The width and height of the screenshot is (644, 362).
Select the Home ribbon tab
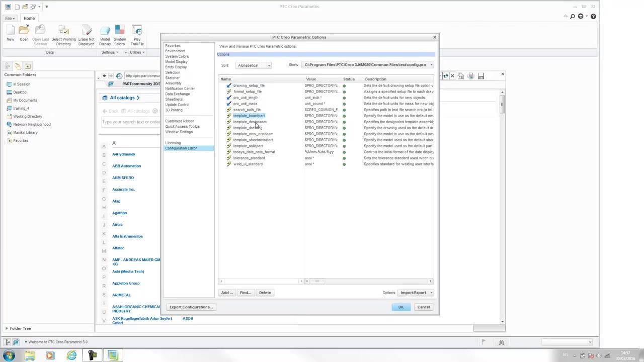coord(29,18)
